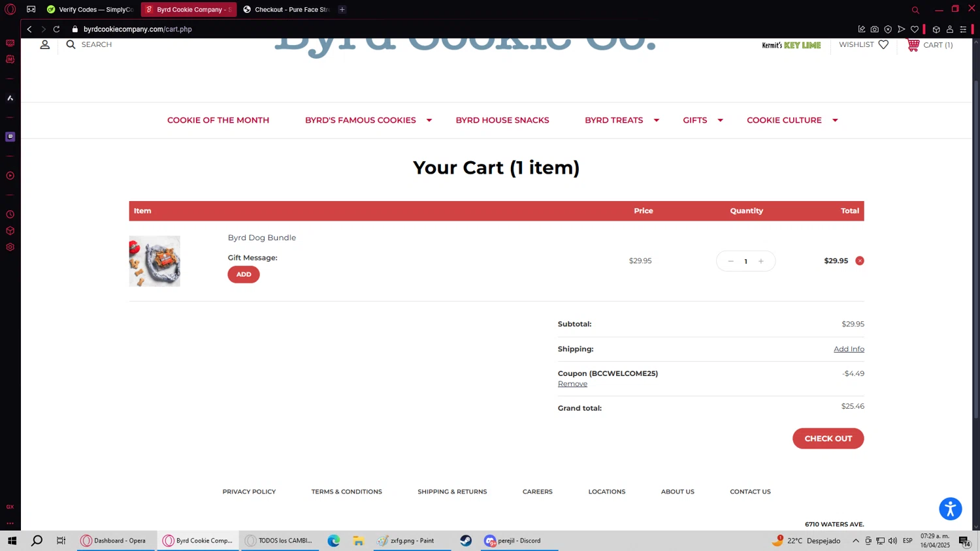Switch to Checkout Pure Face tab

286,10
